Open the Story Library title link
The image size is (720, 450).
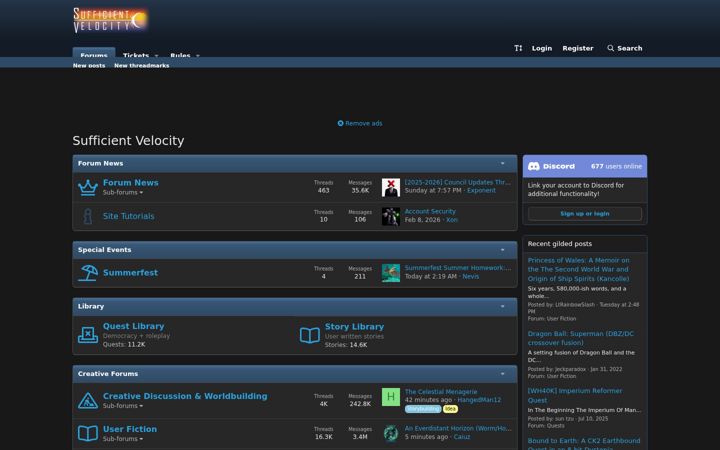click(354, 326)
